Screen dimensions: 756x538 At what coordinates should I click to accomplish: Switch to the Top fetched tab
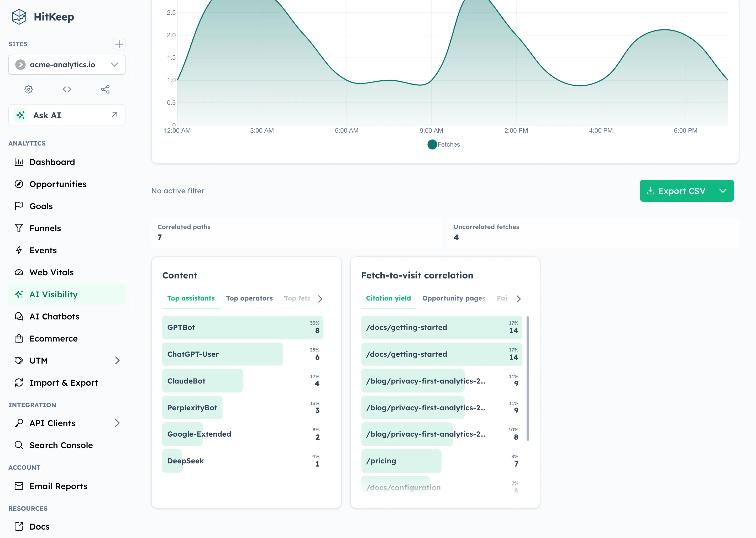coord(297,298)
